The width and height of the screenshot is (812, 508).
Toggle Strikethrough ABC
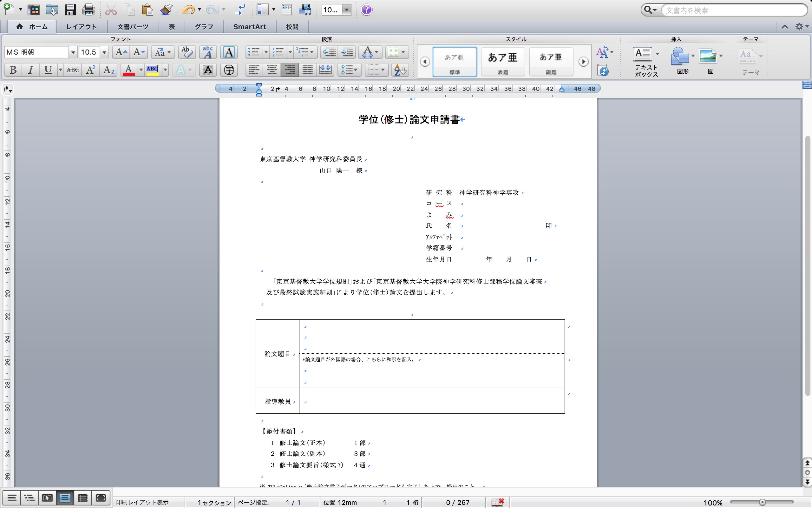point(73,70)
